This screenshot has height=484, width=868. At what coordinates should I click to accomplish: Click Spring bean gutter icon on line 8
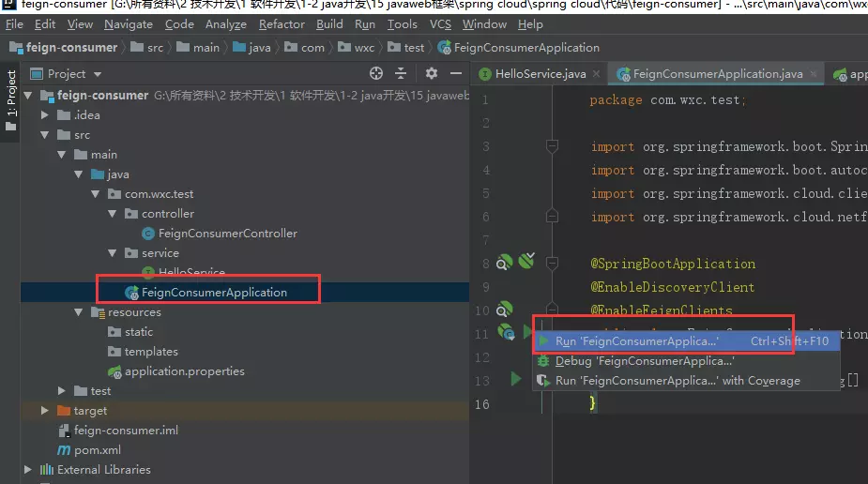pyautogui.click(x=504, y=263)
